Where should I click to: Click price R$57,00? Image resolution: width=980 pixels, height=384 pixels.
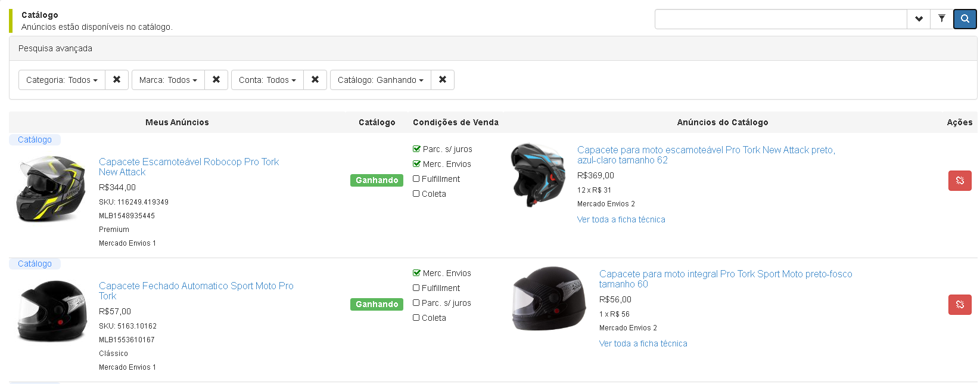tap(115, 311)
